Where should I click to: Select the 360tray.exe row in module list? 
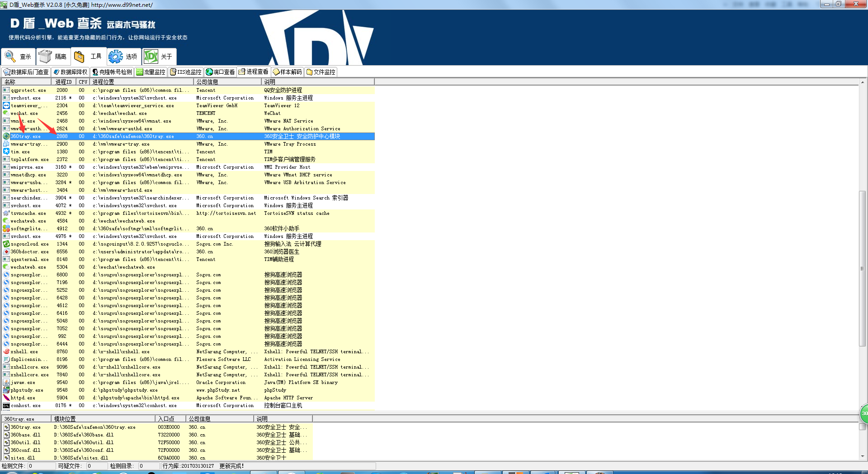[x=157, y=427]
